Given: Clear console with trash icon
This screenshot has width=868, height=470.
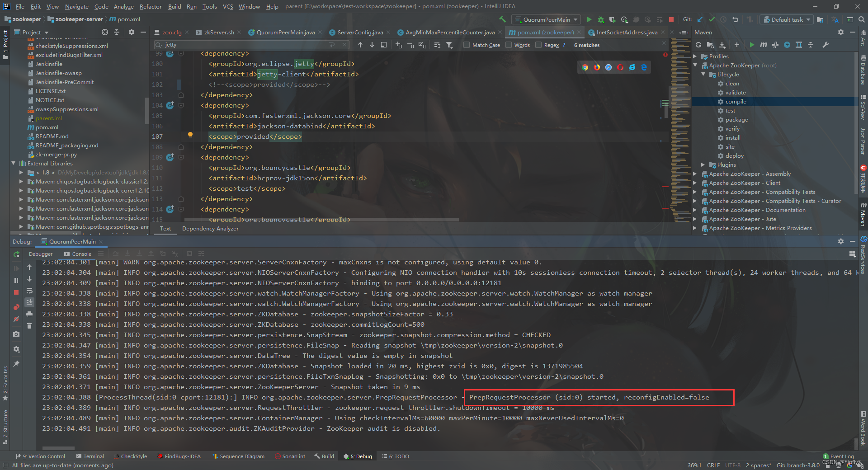Looking at the screenshot, I should [29, 325].
